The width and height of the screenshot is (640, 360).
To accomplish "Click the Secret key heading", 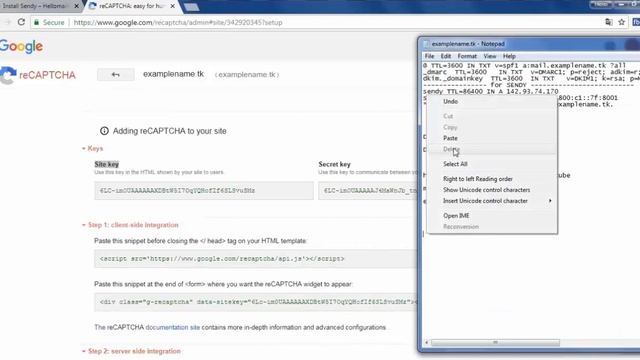I will pyautogui.click(x=334, y=164).
